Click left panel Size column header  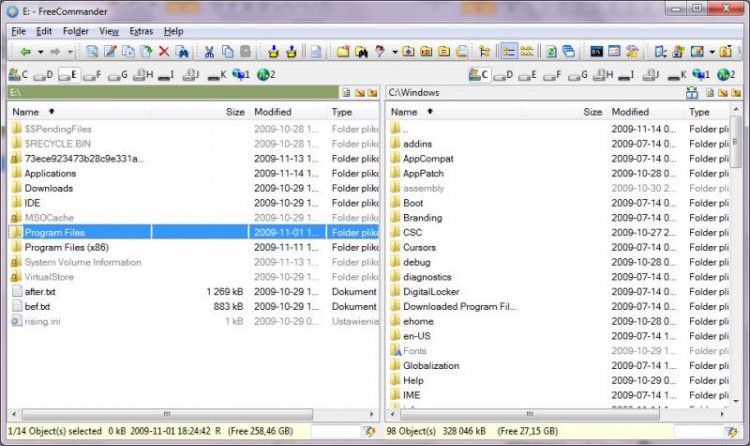200,112
